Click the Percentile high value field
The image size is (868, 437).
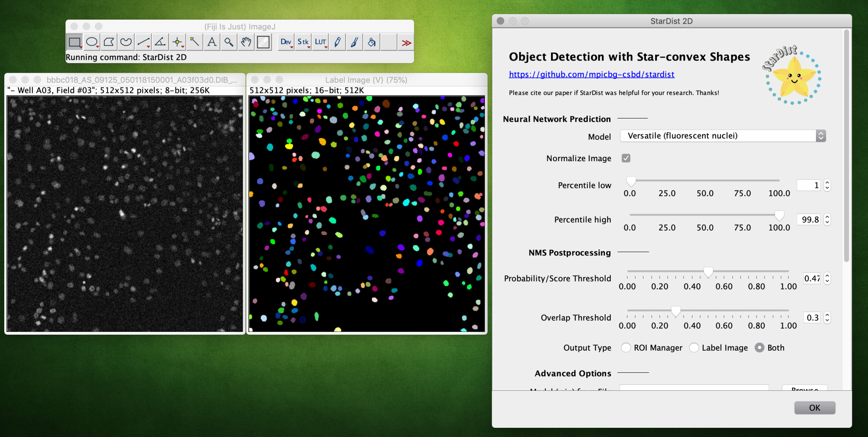808,219
